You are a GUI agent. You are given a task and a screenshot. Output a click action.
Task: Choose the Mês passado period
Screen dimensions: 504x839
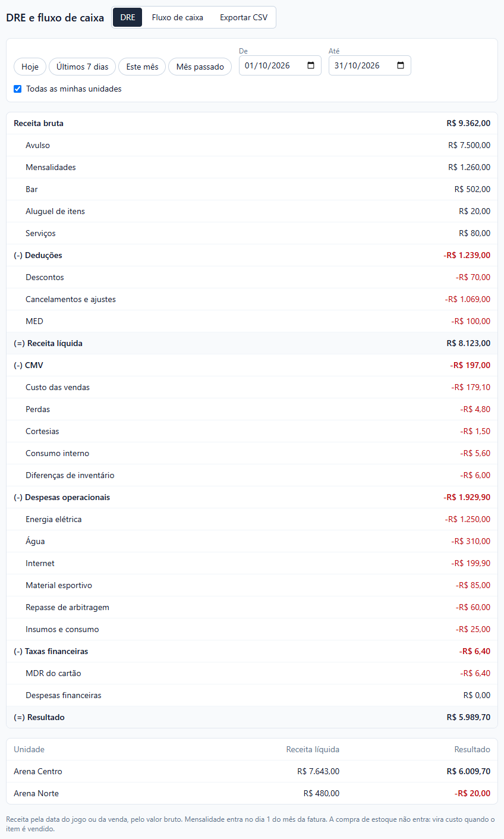pos(200,67)
